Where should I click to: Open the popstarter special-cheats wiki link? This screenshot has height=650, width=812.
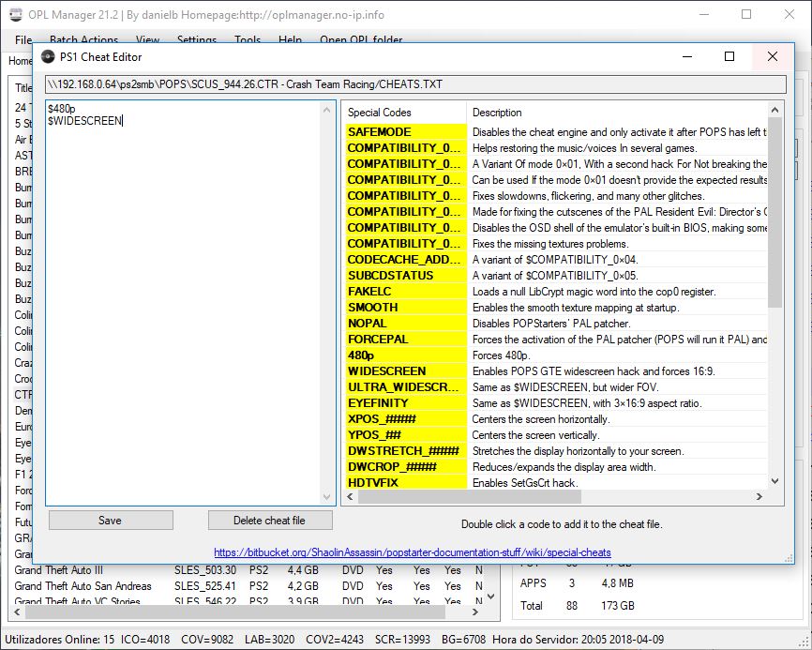(412, 552)
